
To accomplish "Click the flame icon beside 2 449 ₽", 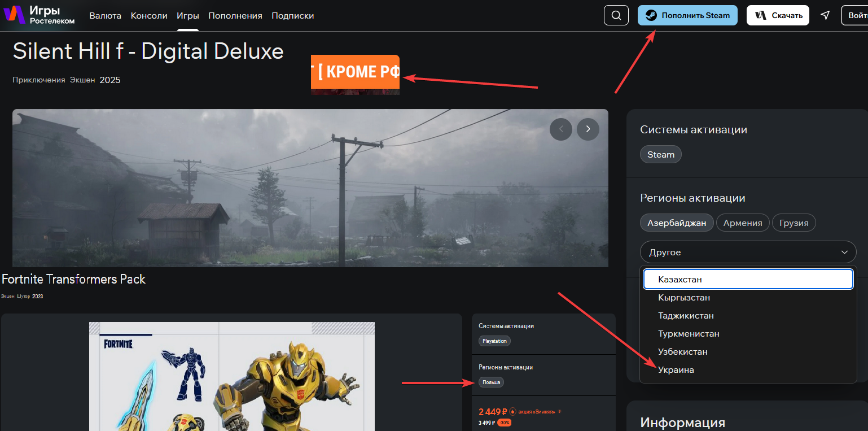I will 512,411.
